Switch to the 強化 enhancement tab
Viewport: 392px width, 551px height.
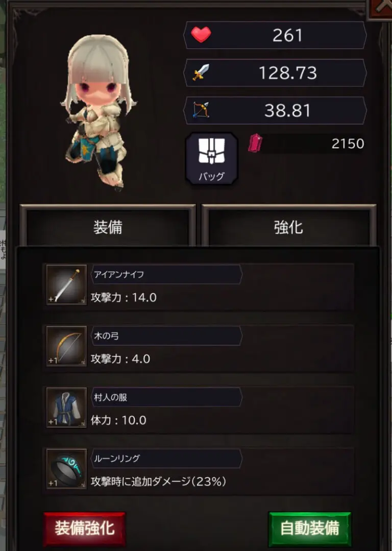pyautogui.click(x=289, y=227)
